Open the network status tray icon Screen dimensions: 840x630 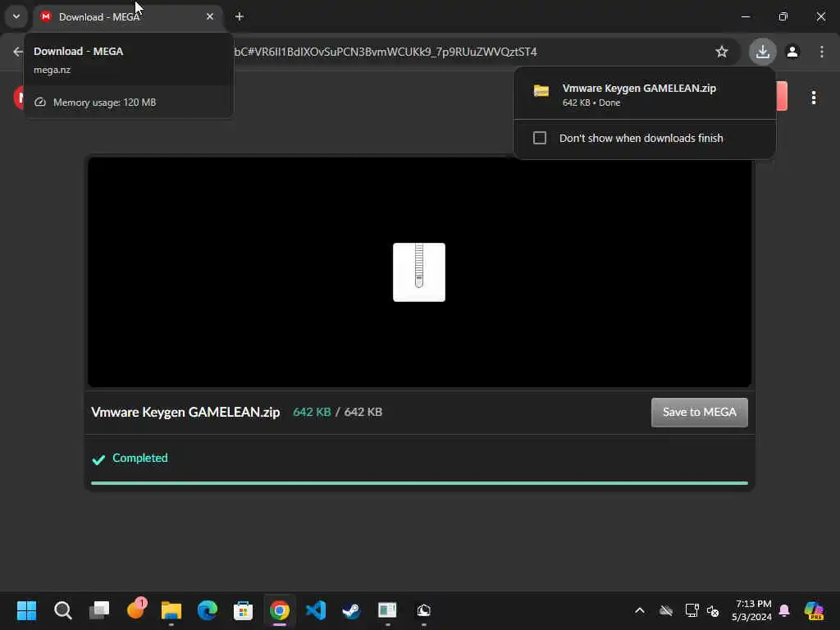pyautogui.click(x=692, y=610)
